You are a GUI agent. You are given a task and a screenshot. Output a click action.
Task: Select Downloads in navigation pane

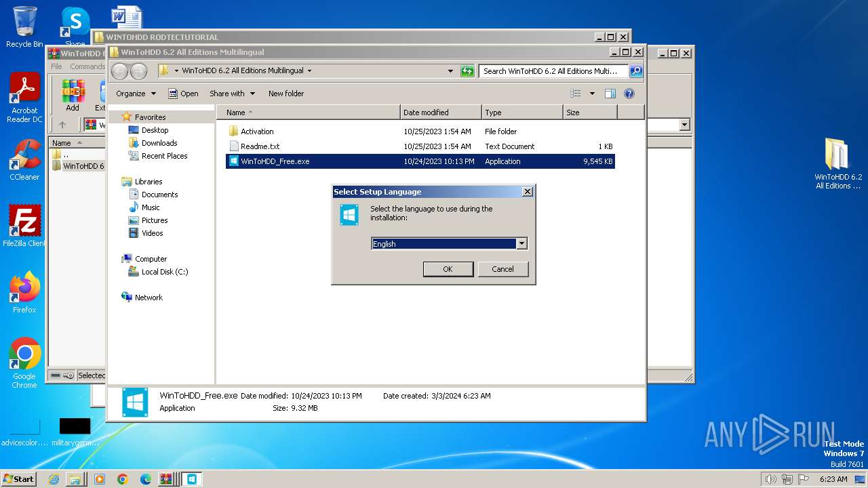(x=159, y=143)
